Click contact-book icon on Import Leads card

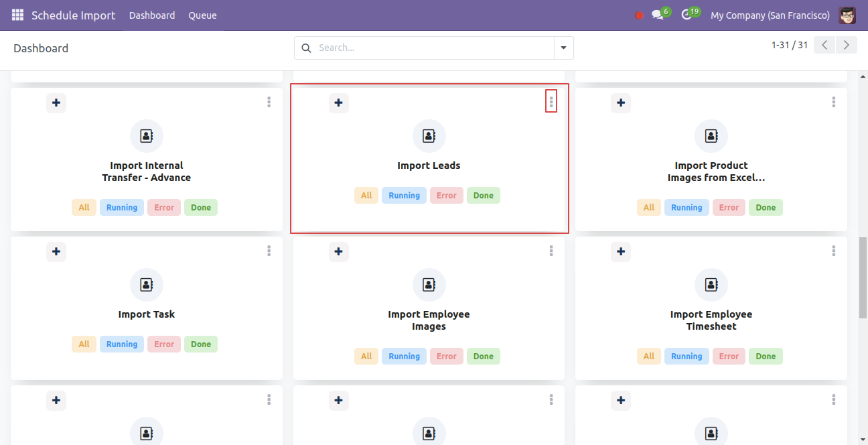click(429, 136)
